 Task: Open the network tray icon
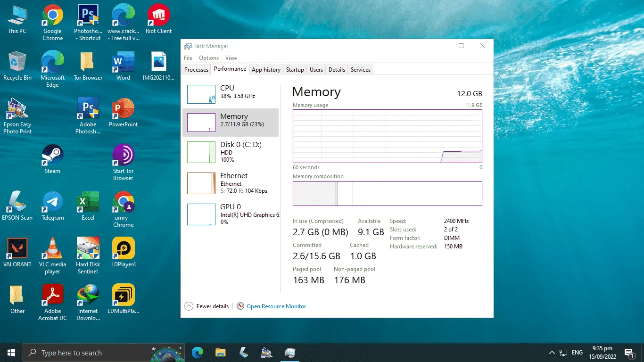(x=563, y=353)
